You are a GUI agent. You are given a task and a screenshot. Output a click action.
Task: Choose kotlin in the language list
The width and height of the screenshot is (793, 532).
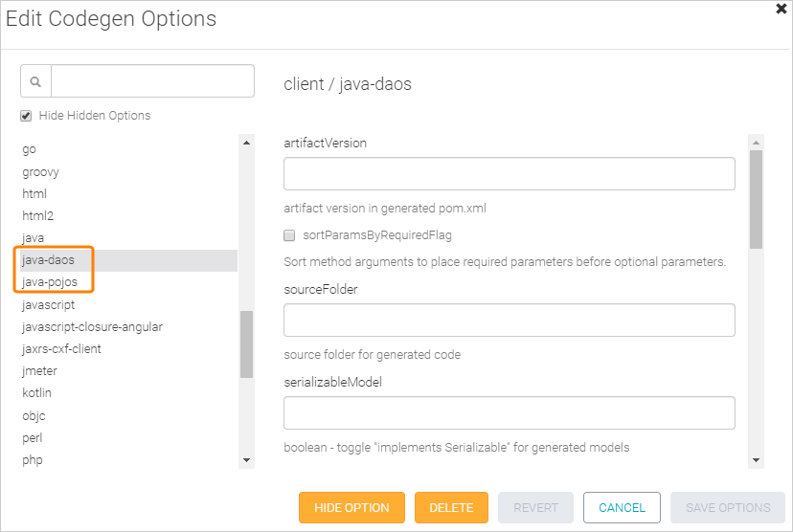(37, 393)
